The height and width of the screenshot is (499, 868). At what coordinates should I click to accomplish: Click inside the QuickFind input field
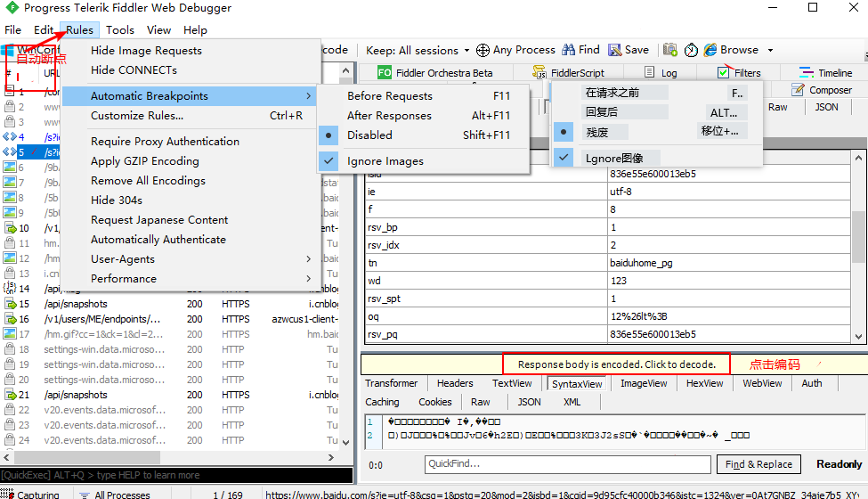coord(568,464)
